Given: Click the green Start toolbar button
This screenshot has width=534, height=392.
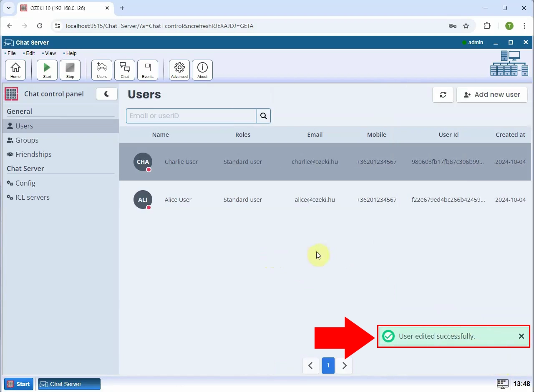Looking at the screenshot, I should click(47, 70).
